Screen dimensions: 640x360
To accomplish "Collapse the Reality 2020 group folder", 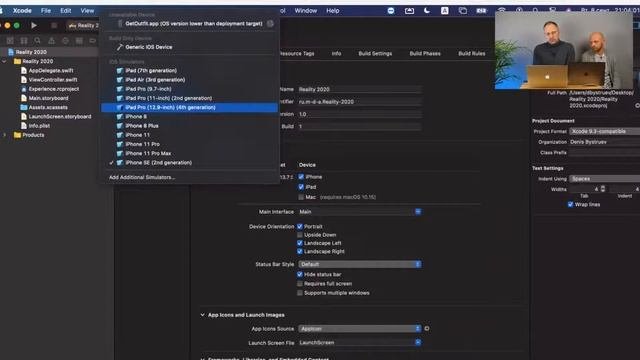I will point(5,61).
